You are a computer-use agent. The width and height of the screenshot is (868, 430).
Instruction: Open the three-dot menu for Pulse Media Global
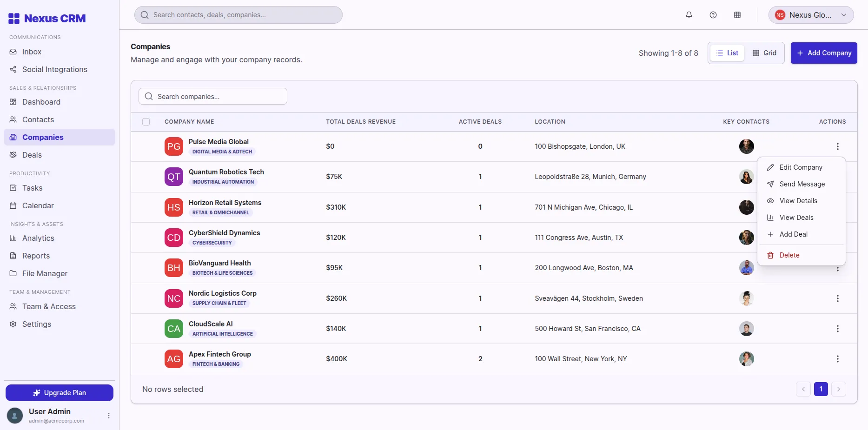(838, 146)
